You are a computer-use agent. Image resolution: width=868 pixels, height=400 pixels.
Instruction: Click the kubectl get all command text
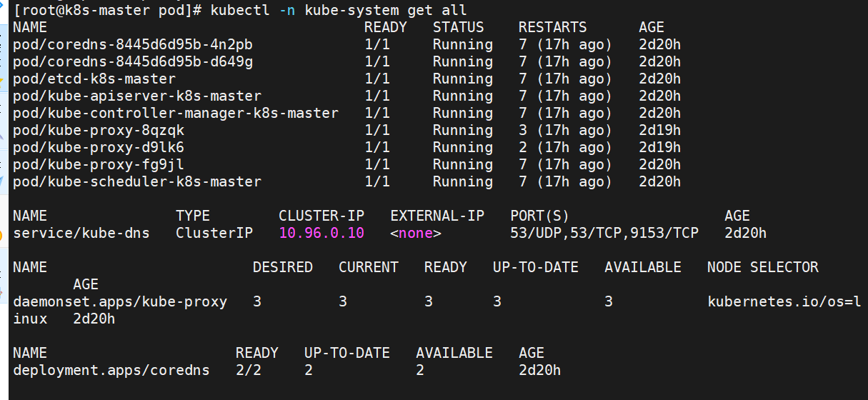(x=338, y=10)
